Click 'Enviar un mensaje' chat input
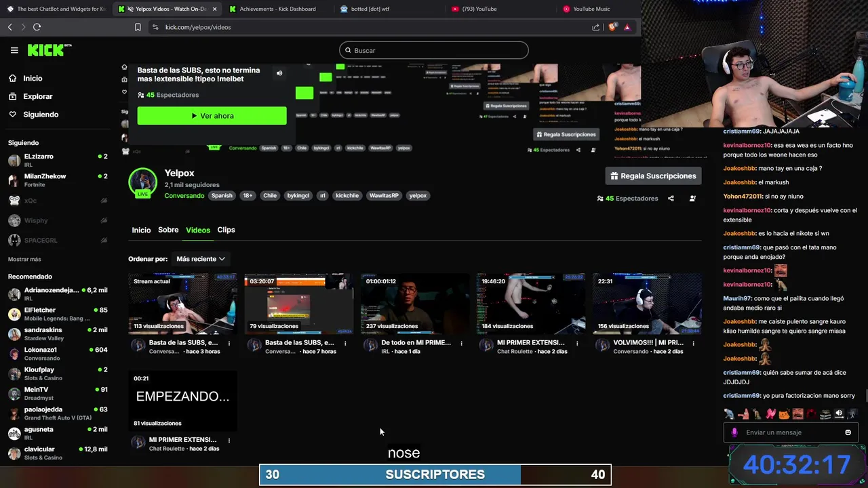Viewport: 868px width, 488px height. point(790,432)
